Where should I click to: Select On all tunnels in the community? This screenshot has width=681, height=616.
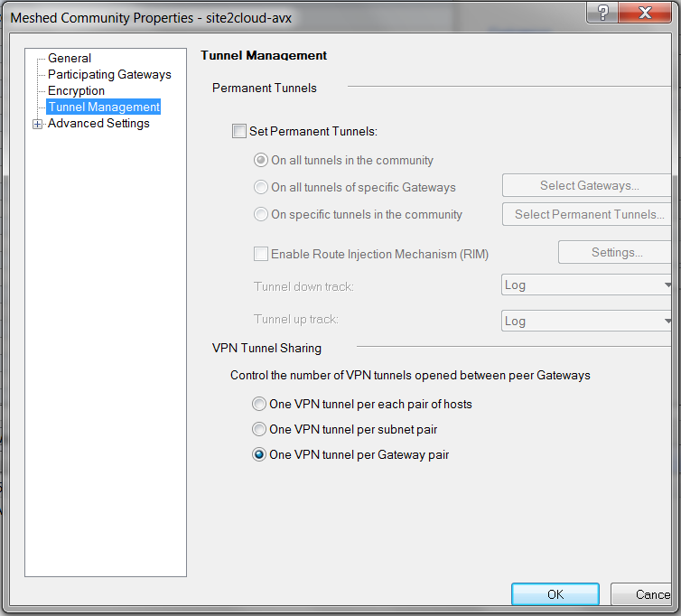coord(261,160)
